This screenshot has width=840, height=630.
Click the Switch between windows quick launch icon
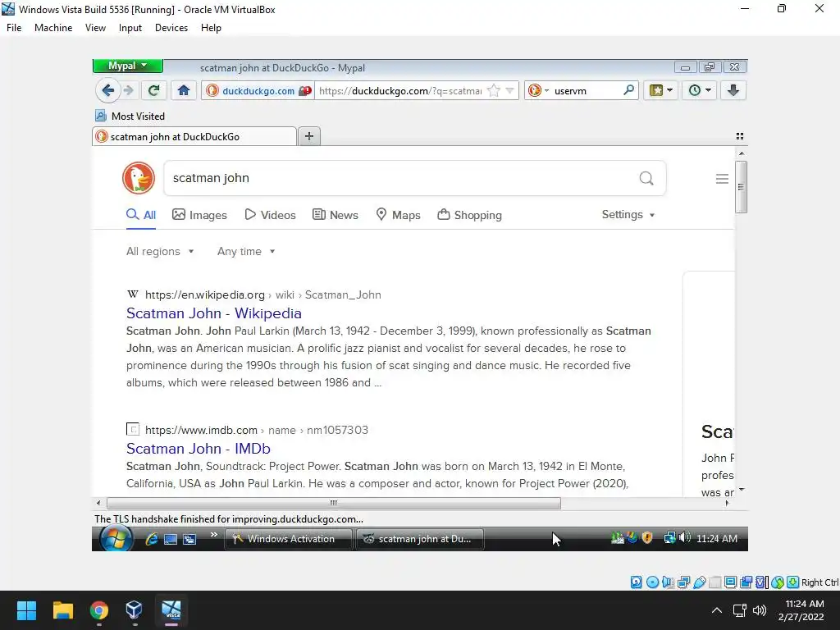(189, 539)
